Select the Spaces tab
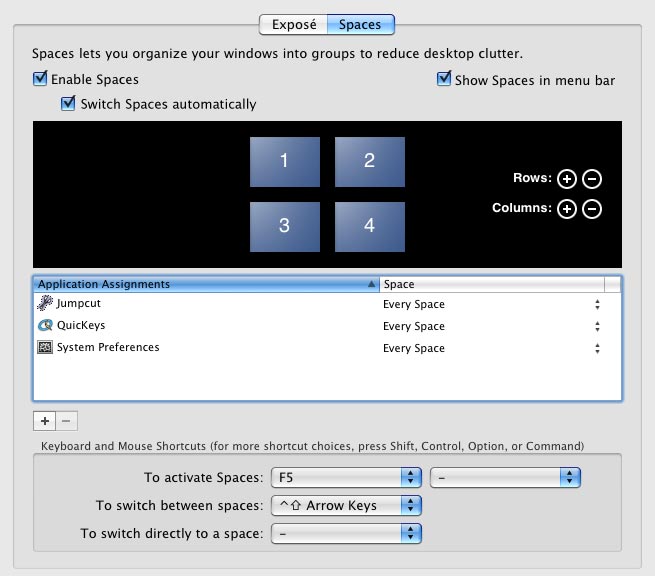This screenshot has height=576, width=655. tap(361, 25)
